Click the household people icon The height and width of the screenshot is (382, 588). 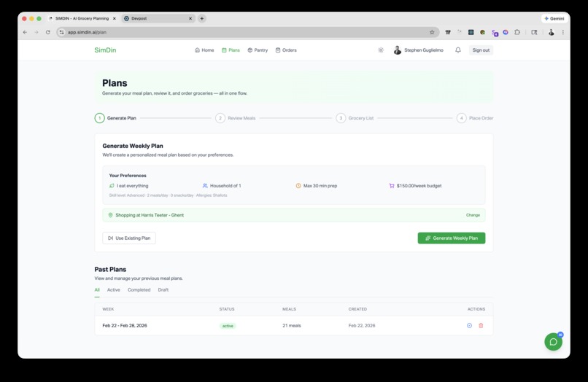click(x=205, y=186)
